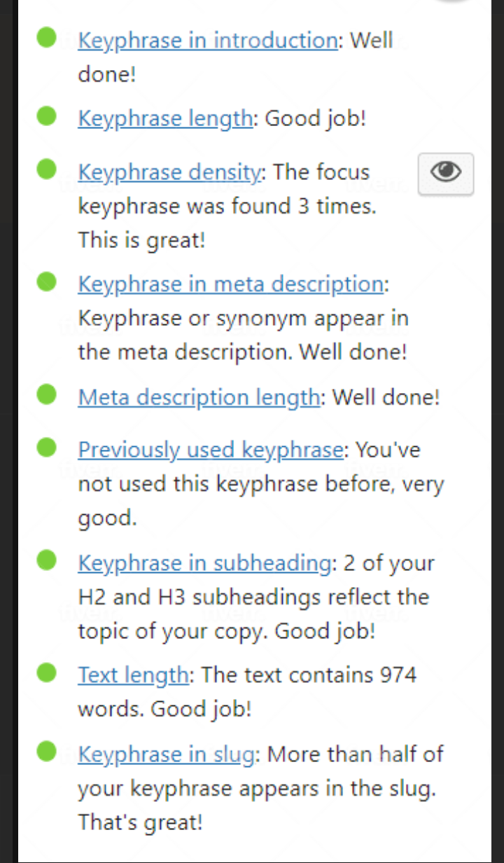Visit the Meta description length link
The image size is (504, 863).
[x=199, y=398]
